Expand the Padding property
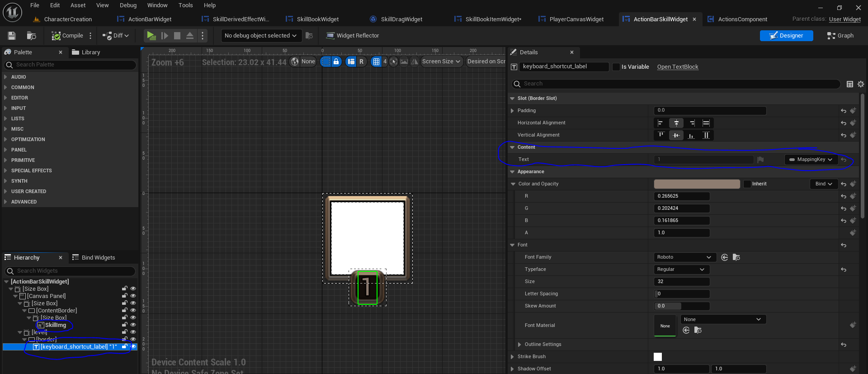The height and width of the screenshot is (374, 868). pyautogui.click(x=512, y=111)
